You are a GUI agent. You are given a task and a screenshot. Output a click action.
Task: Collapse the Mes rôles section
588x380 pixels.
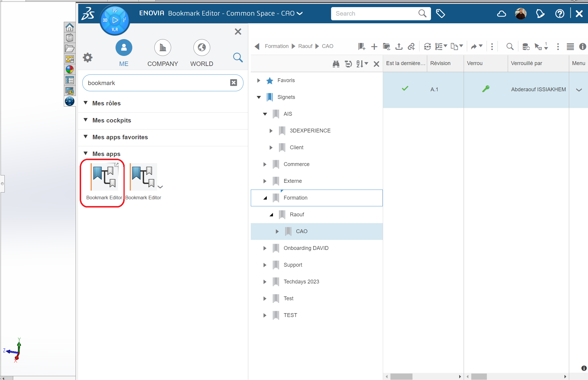coord(86,103)
